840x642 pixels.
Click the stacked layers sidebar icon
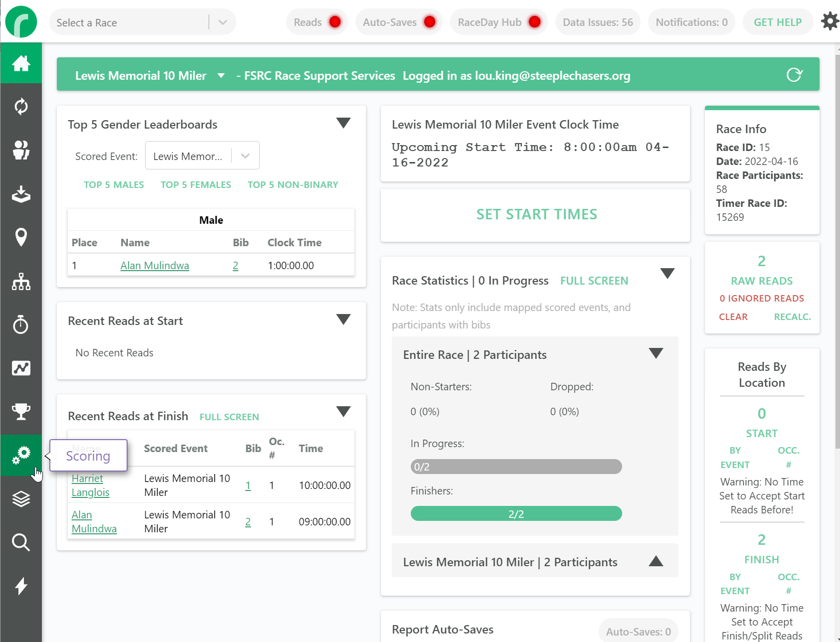(x=21, y=498)
